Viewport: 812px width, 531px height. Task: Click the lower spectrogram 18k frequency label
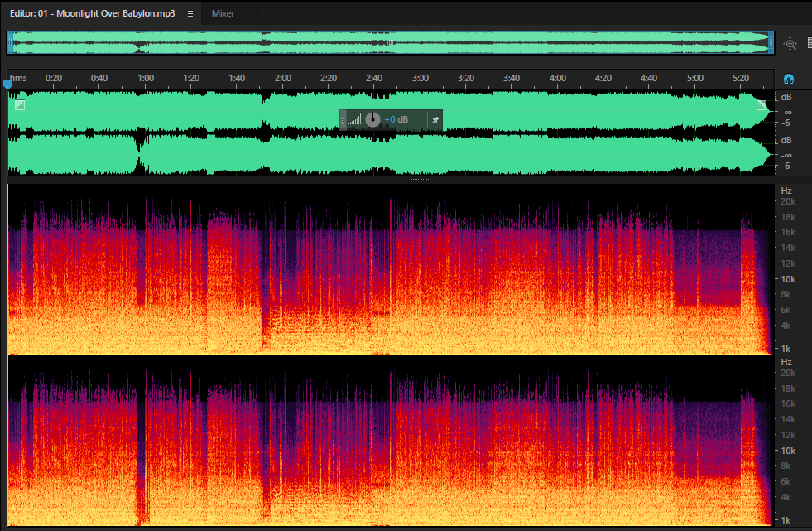click(x=788, y=389)
